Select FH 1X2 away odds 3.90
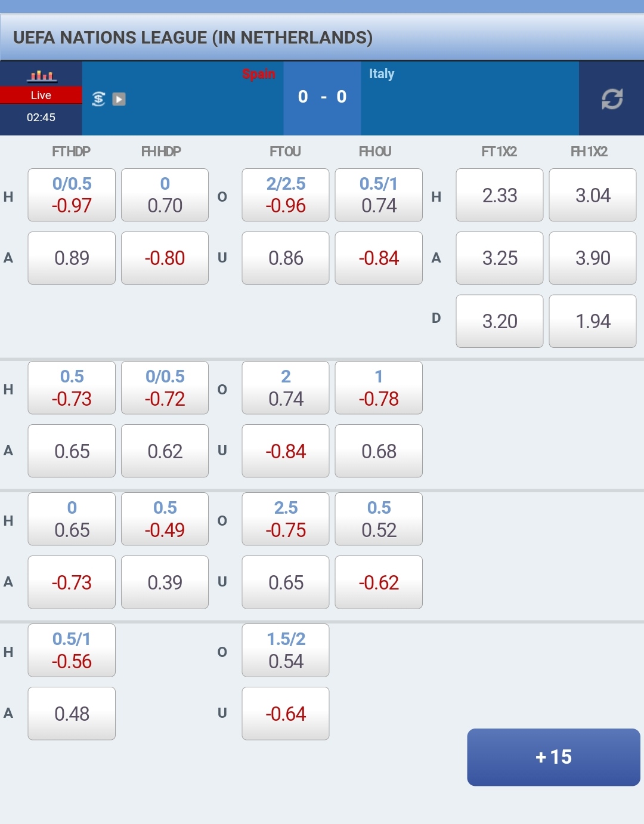This screenshot has height=824, width=644. click(593, 258)
